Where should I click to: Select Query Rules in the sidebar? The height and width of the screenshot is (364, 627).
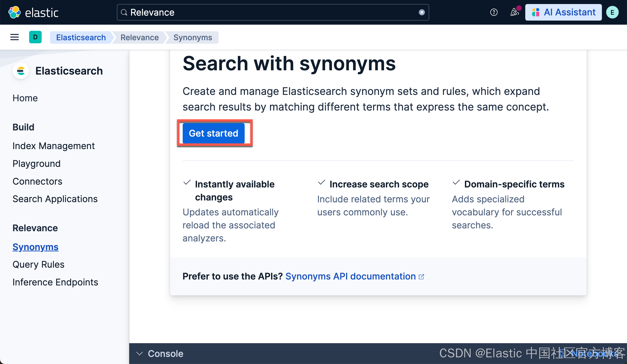tap(38, 264)
